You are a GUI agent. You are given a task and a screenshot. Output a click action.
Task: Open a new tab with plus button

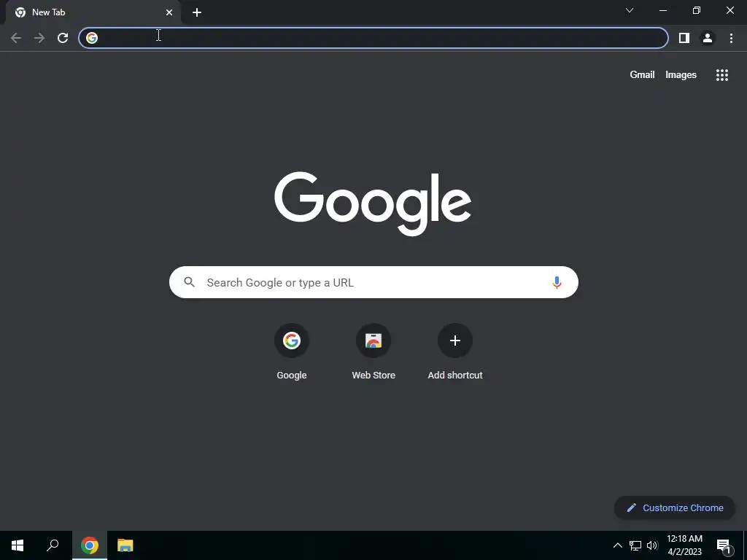(197, 12)
